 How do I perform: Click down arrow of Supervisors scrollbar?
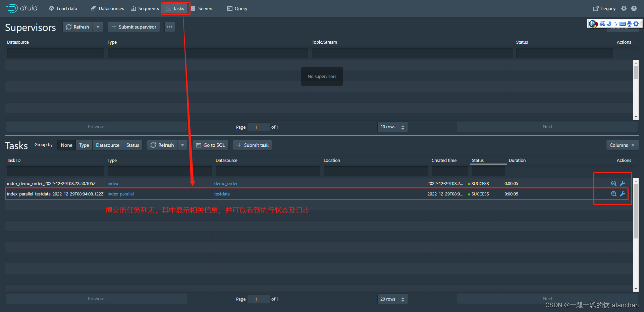636,117
